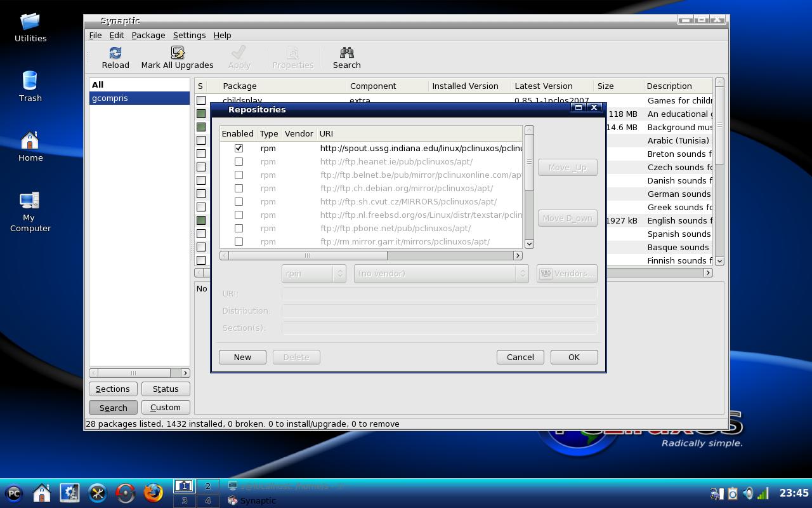This screenshot has width=812, height=508.
Task: Open the Help menu
Action: pyautogui.click(x=222, y=36)
